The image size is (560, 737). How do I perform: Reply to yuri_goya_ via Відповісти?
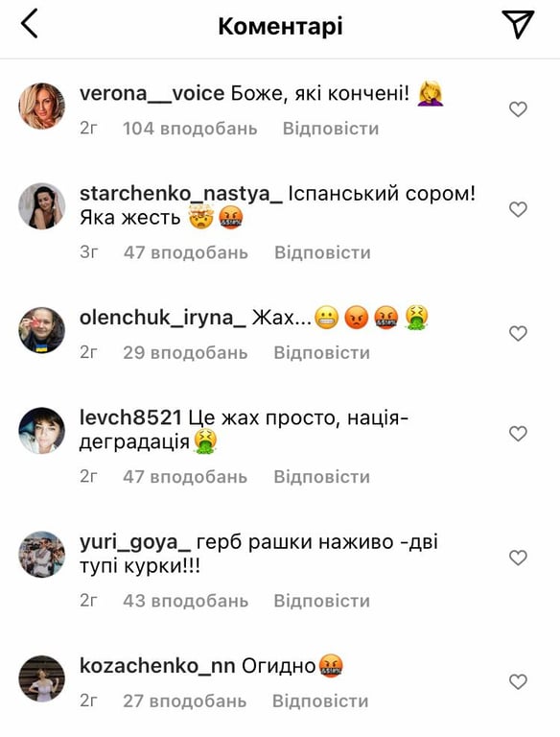coord(322,601)
